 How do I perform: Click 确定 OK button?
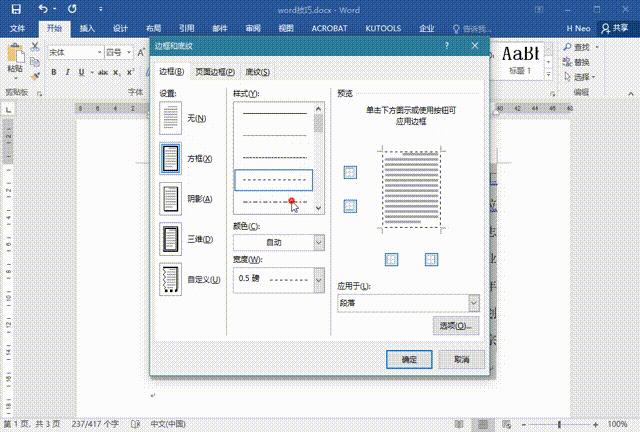(409, 359)
